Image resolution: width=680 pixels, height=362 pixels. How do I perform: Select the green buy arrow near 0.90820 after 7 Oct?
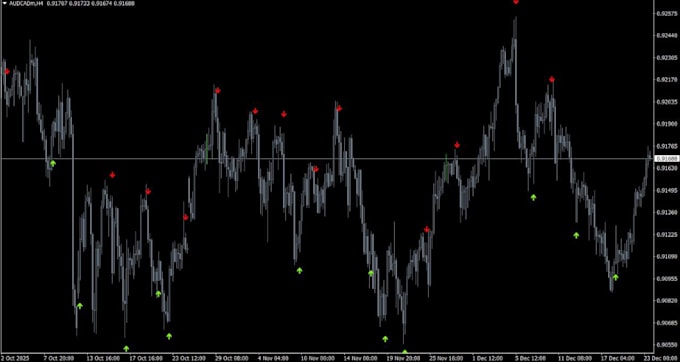[79, 306]
